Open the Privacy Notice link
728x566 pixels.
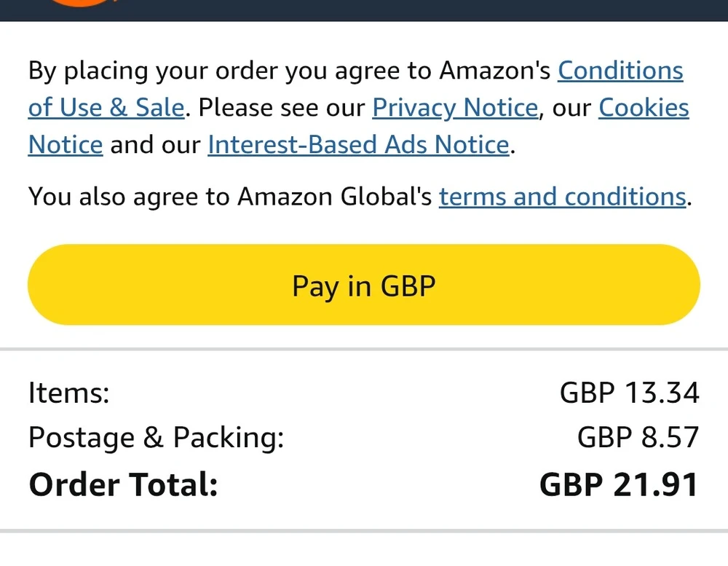pyautogui.click(x=455, y=108)
